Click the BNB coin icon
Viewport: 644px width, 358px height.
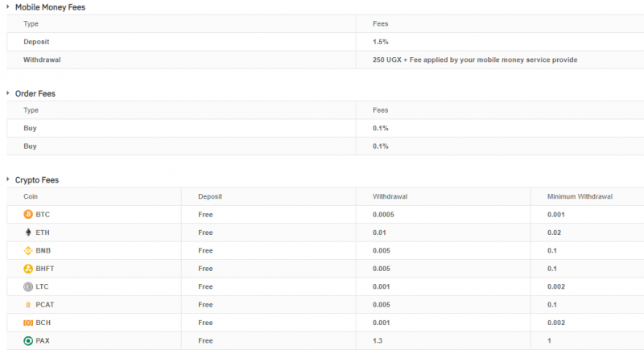tap(28, 250)
